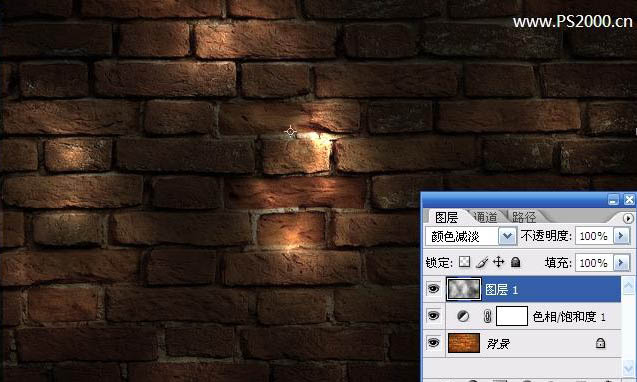Screen dimensions: 637x382
Task: Switch to the 通道 tab
Action: (x=485, y=217)
